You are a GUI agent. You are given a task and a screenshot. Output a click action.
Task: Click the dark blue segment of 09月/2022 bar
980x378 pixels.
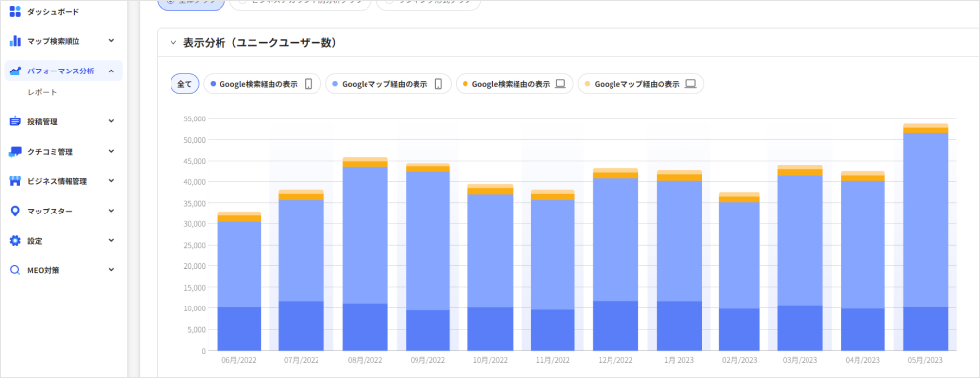[x=427, y=331]
